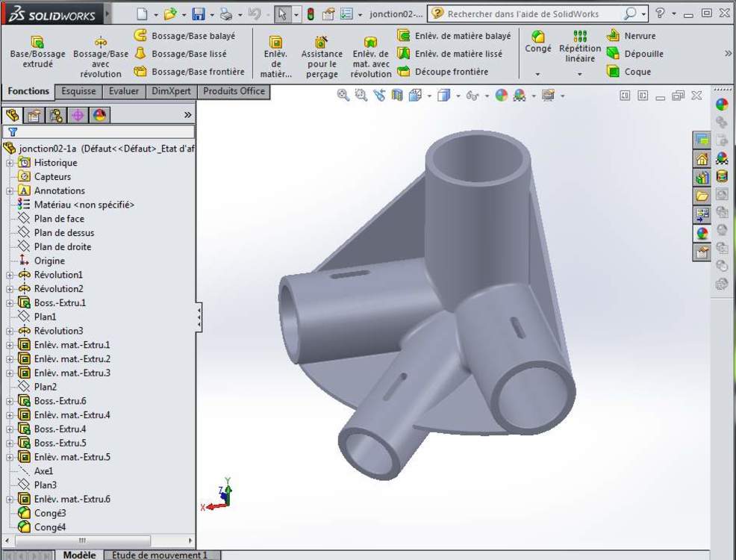This screenshot has height=560, width=736.
Task: Save the document with the floppy disk icon
Action: pos(198,14)
